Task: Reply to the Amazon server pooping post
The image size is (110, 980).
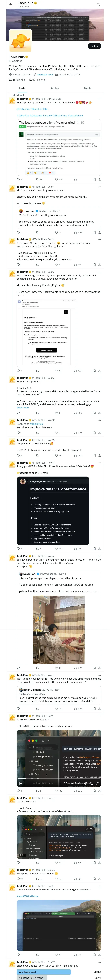Action: (x=18, y=879)
